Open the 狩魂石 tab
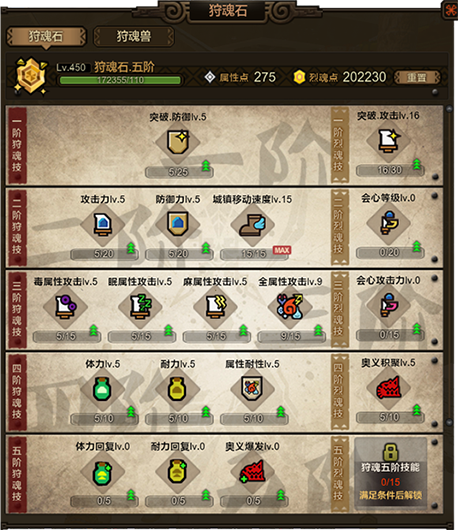The height and width of the screenshot is (530, 458). click(46, 36)
